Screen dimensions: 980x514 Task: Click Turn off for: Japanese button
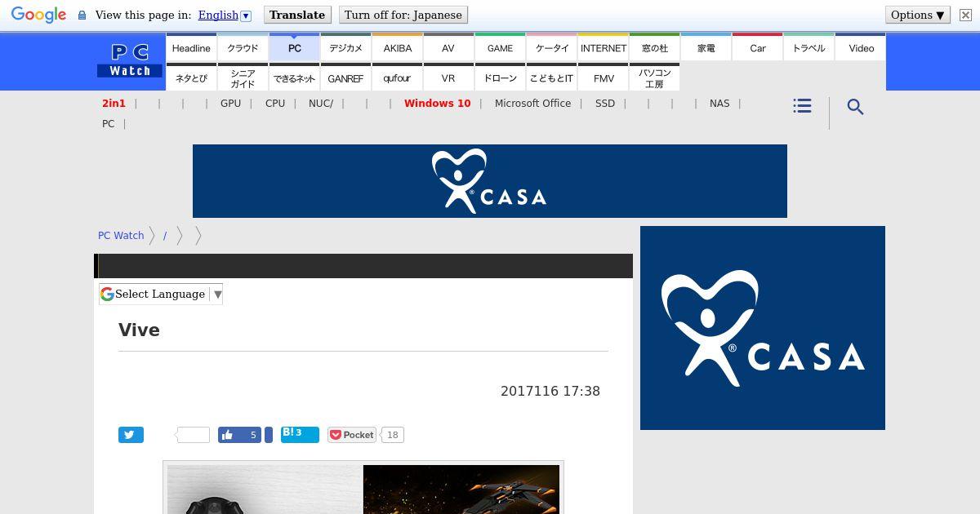coord(403,15)
